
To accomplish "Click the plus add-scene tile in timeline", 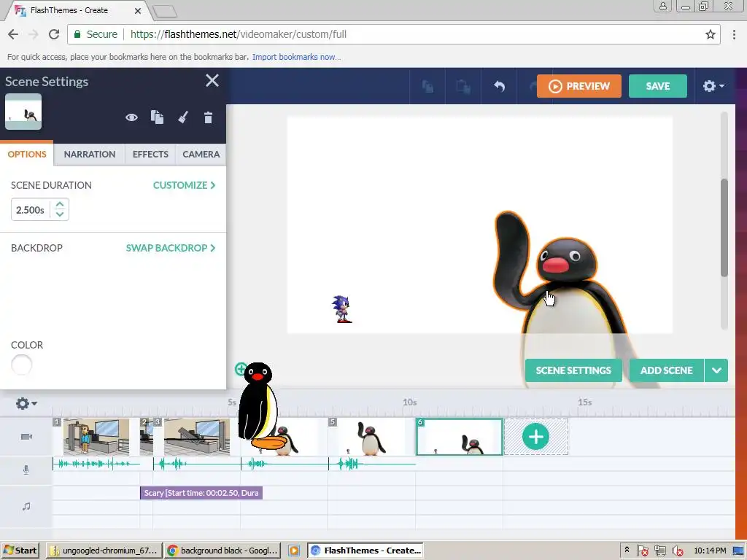I will (x=536, y=437).
